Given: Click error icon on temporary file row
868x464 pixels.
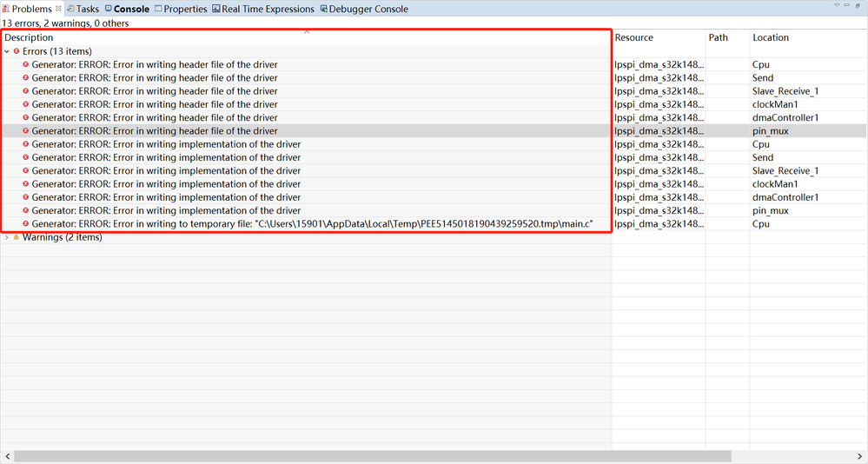Looking at the screenshot, I should [25, 223].
